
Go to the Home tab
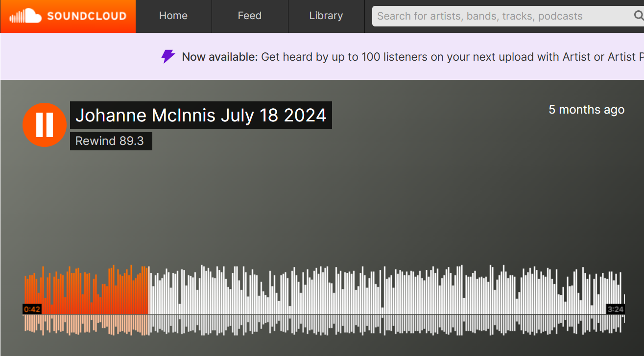coord(173,16)
